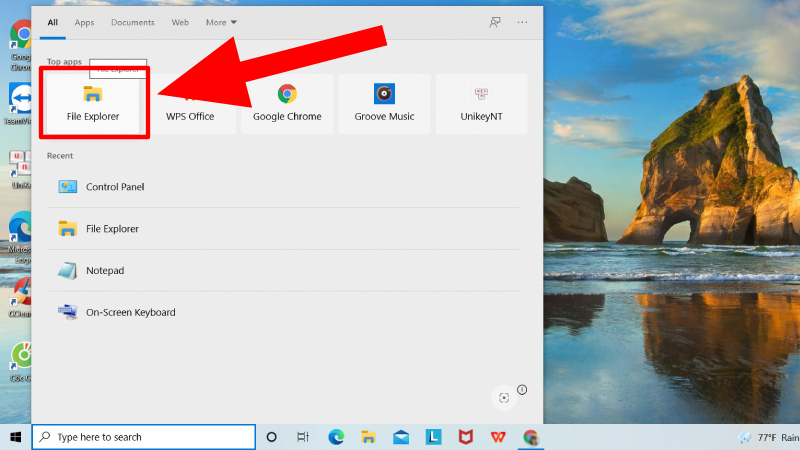Select TeamViewer desktop shortcut
Viewport: 800px width, 450px height.
[19, 104]
